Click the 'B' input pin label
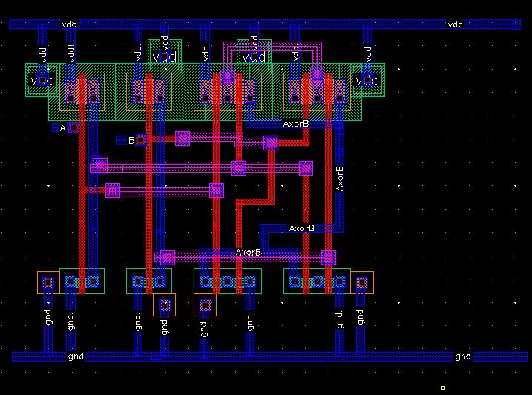532x395 pixels. click(131, 140)
